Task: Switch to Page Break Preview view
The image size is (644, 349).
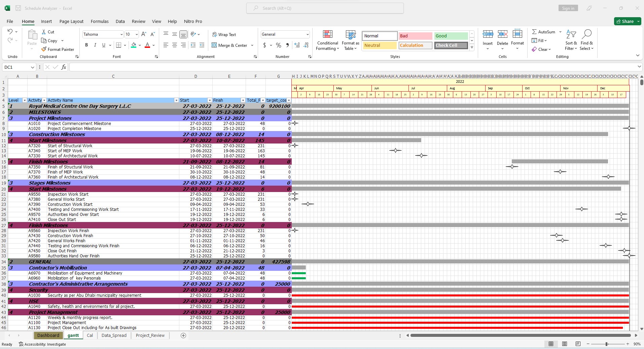Action: click(x=578, y=344)
